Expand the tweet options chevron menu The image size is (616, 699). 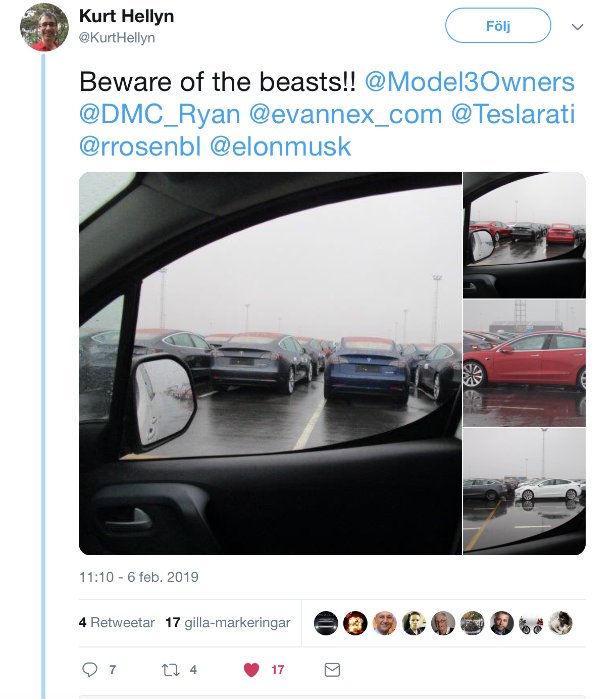578,27
